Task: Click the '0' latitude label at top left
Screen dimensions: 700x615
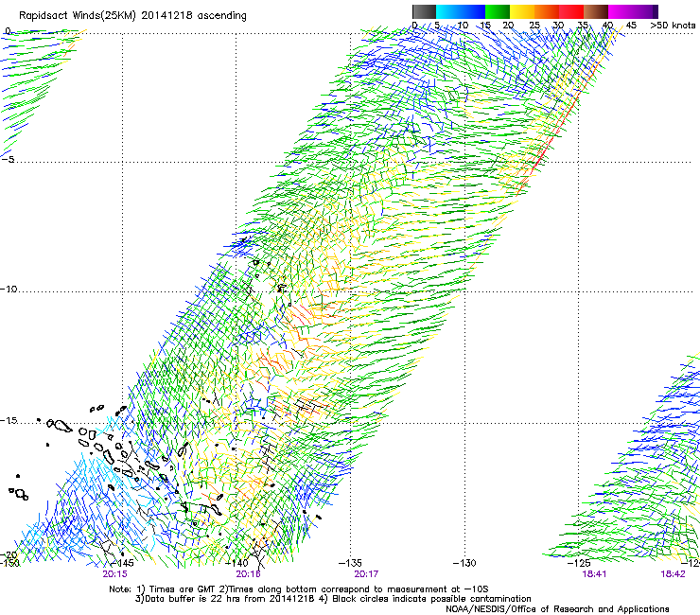Action: coord(8,31)
